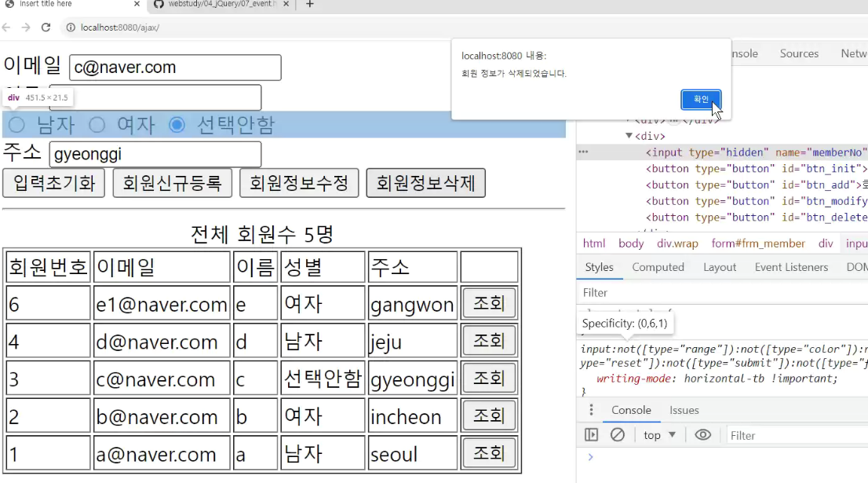Image resolution: width=868 pixels, height=483 pixels.
Task: Open the Computed tab
Action: point(658,267)
